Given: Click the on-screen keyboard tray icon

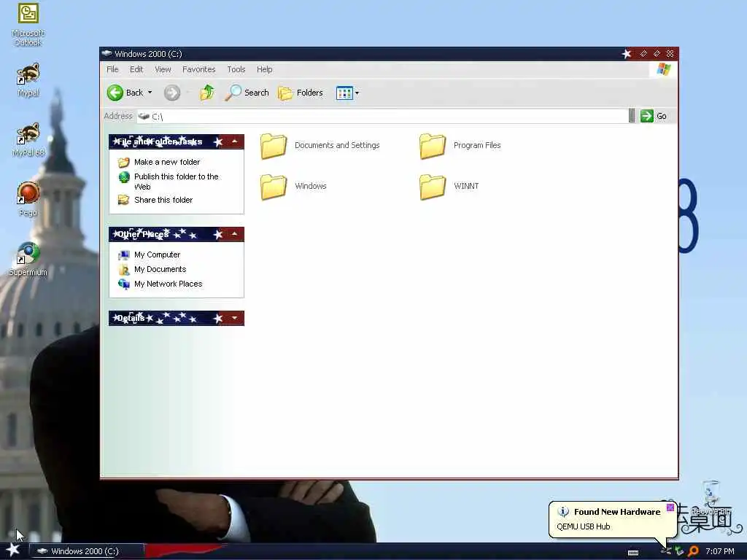Looking at the screenshot, I should pos(632,553).
